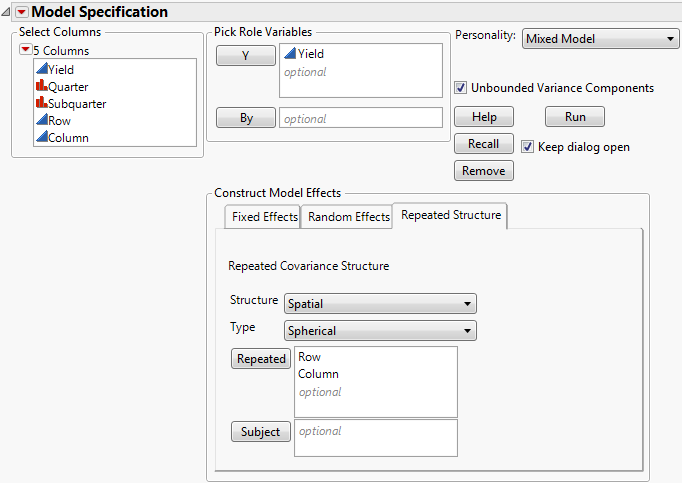The width and height of the screenshot is (682, 483).
Task: Click the By optional role field
Action: click(360, 118)
